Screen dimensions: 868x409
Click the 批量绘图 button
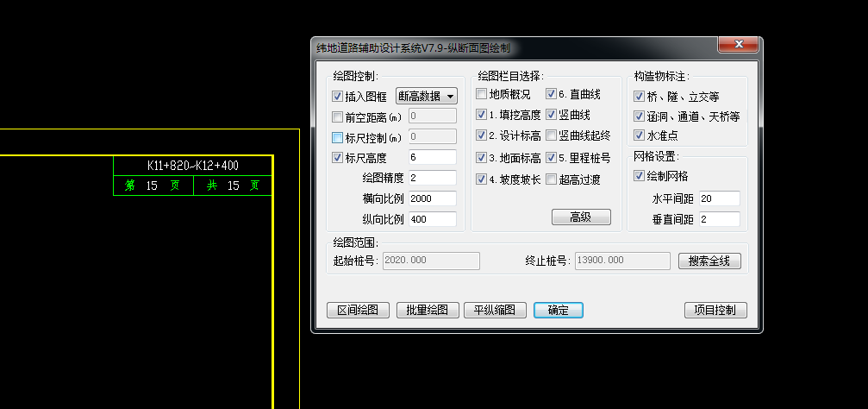[x=428, y=311]
